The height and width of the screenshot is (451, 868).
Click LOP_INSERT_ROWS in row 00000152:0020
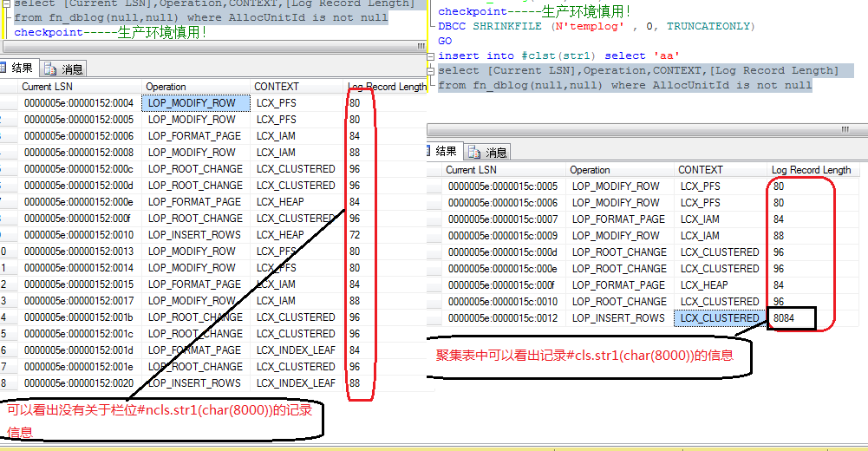point(194,383)
